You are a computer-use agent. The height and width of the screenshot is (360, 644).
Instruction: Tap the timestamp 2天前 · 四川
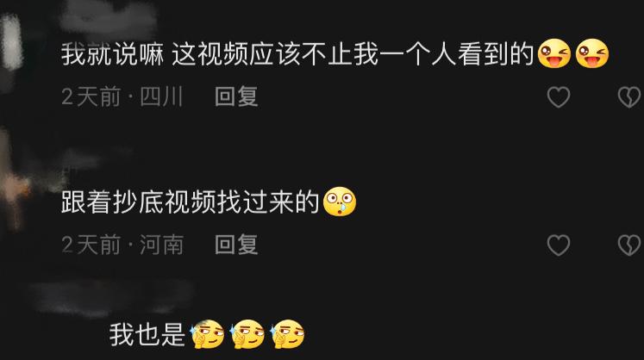click(122, 96)
